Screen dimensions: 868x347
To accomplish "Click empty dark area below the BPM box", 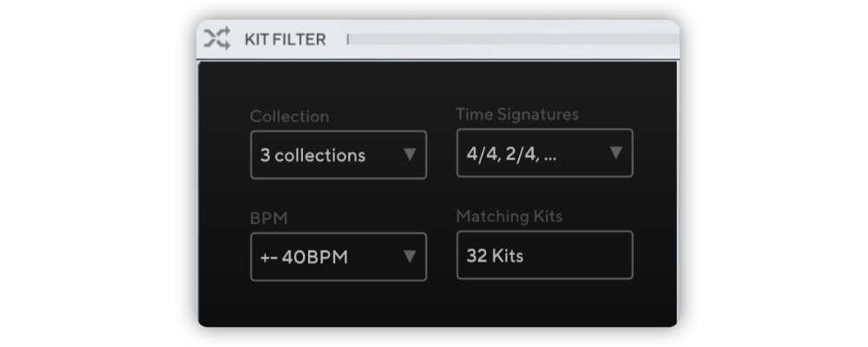I will 339,304.
